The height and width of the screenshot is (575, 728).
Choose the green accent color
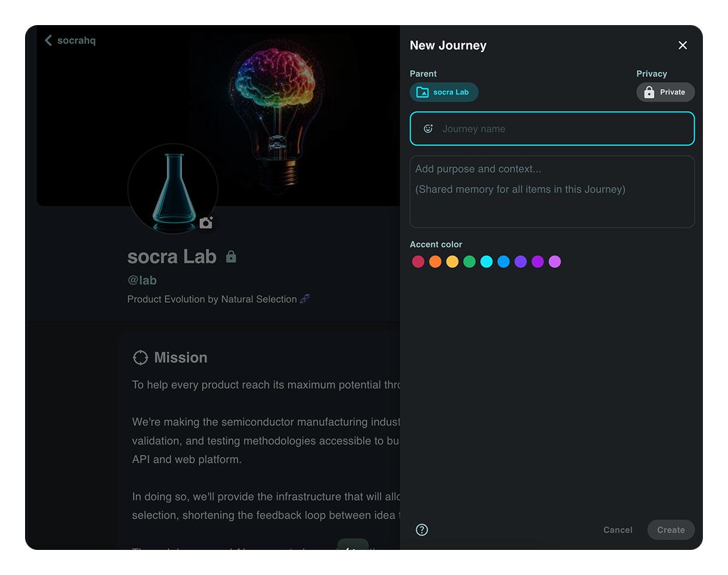pos(470,262)
